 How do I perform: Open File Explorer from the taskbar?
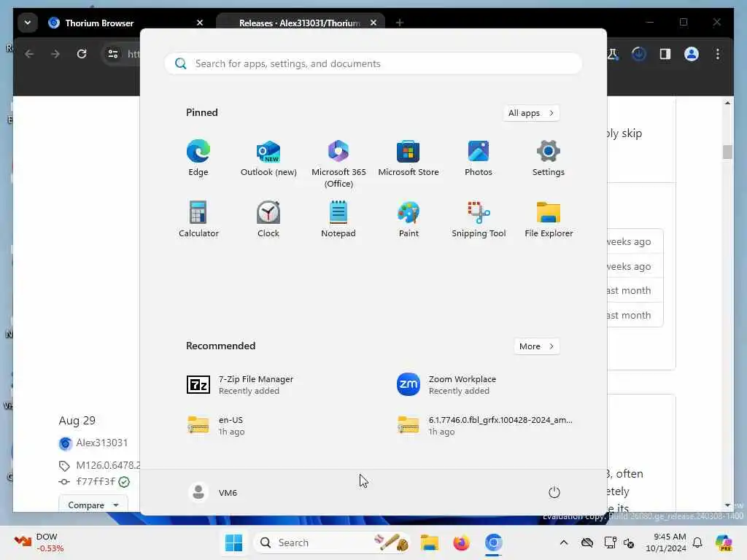(429, 542)
